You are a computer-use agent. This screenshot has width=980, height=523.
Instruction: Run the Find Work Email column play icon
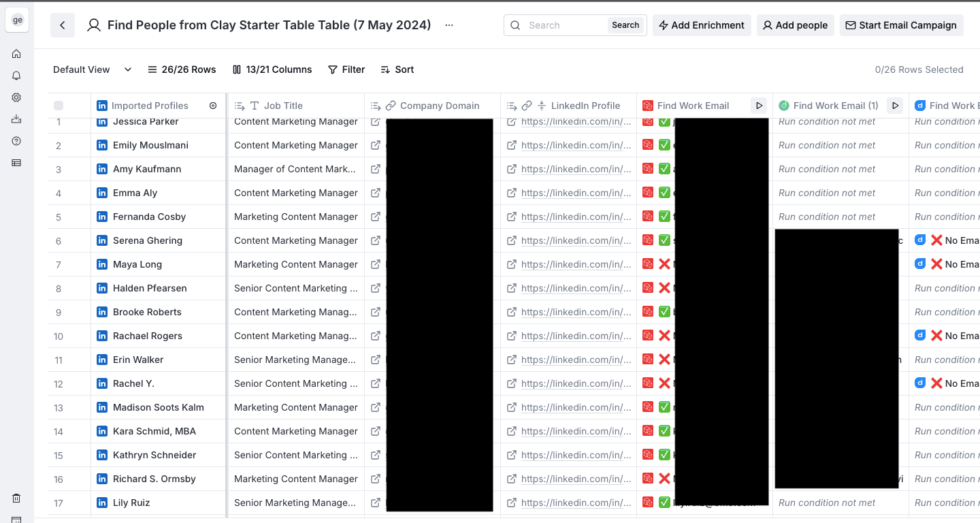click(759, 106)
